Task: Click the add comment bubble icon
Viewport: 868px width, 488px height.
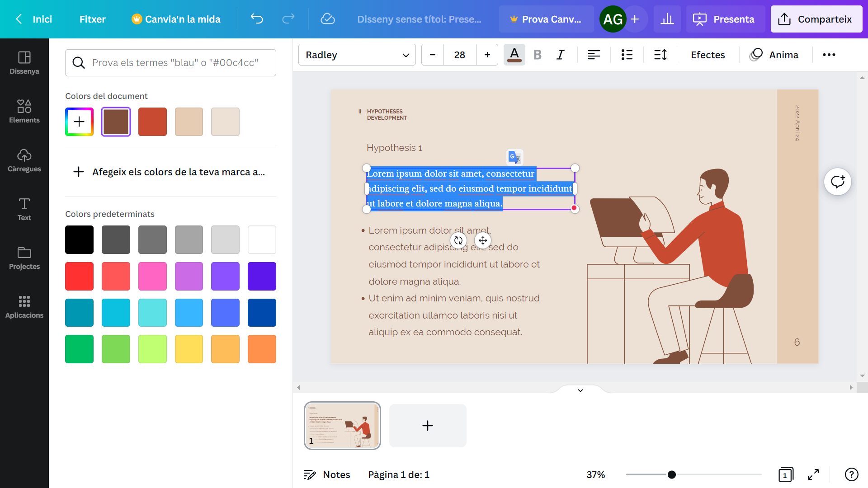Action: 837,182
